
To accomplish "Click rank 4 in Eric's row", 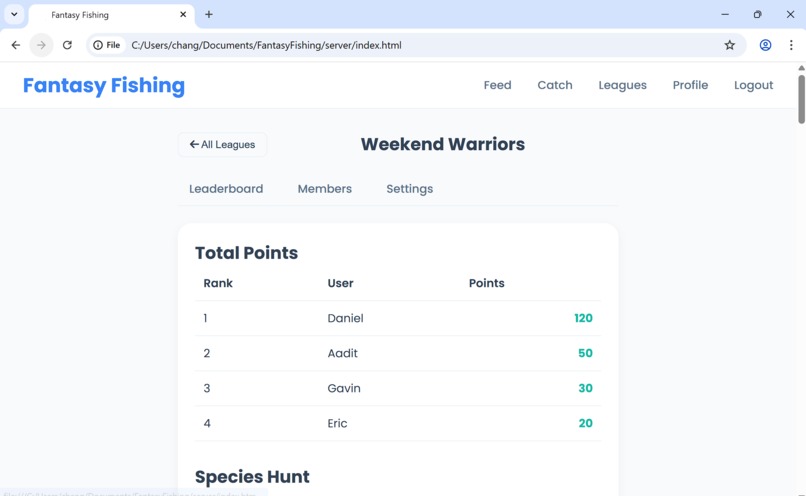I will point(207,423).
